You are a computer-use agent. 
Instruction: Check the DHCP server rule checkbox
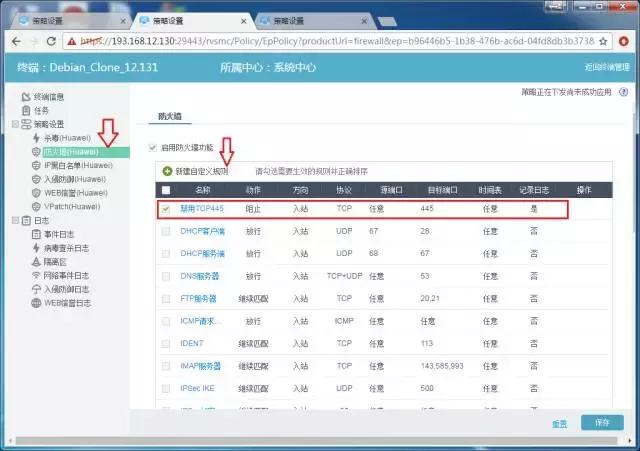pos(166,254)
